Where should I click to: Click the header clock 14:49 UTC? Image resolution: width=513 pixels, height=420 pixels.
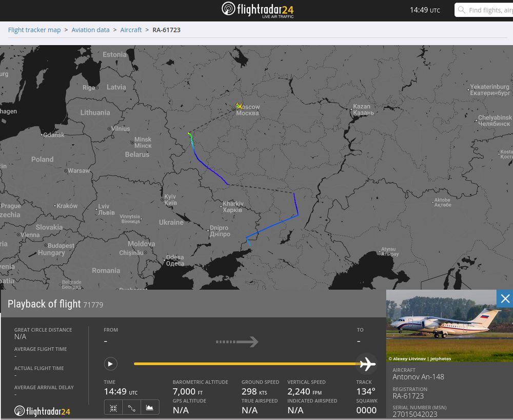tap(425, 10)
